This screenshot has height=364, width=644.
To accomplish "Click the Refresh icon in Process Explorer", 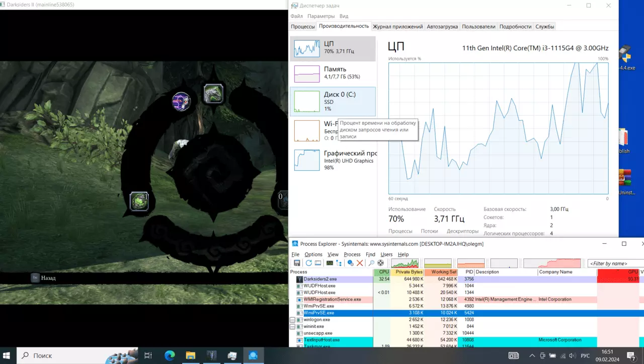I will coord(309,263).
